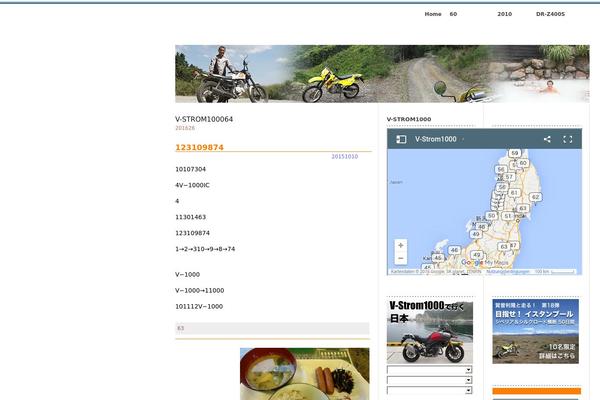Select map marker 51
600x400 pixels.
point(508,216)
